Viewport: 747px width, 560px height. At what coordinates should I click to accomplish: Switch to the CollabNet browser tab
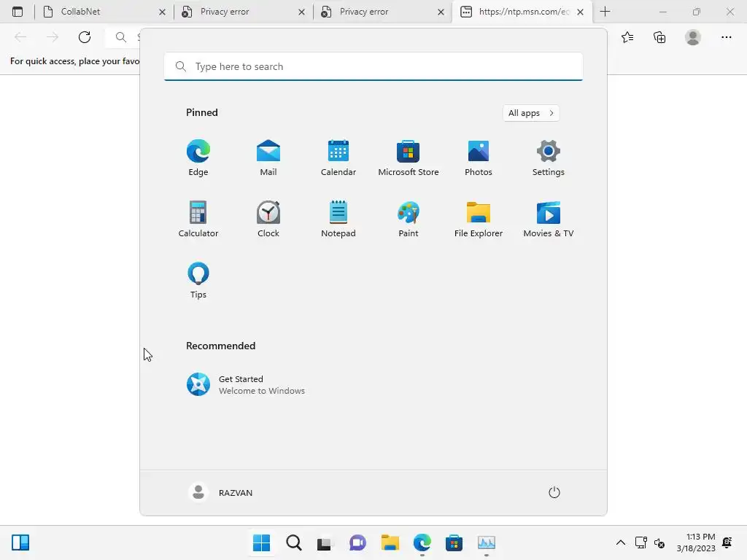pyautogui.click(x=104, y=12)
